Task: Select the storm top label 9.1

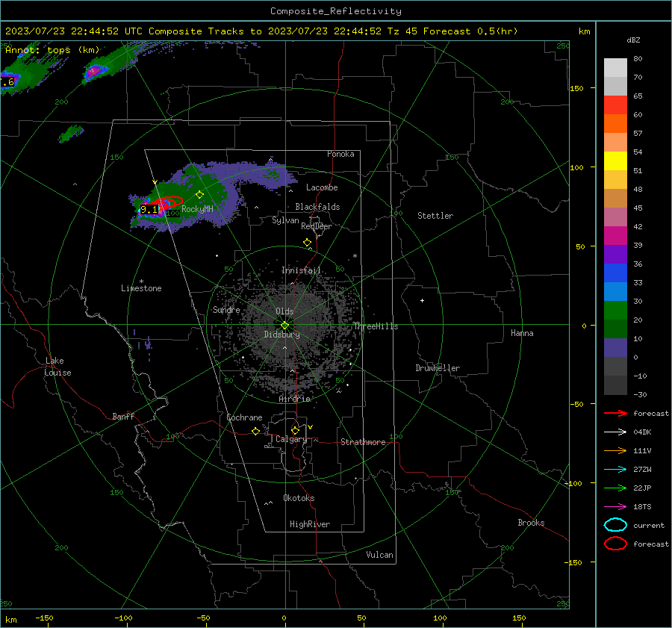Action: (x=149, y=210)
